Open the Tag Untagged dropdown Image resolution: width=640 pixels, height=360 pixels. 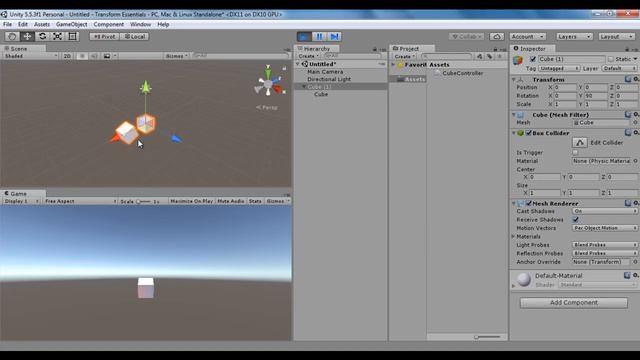(x=559, y=69)
